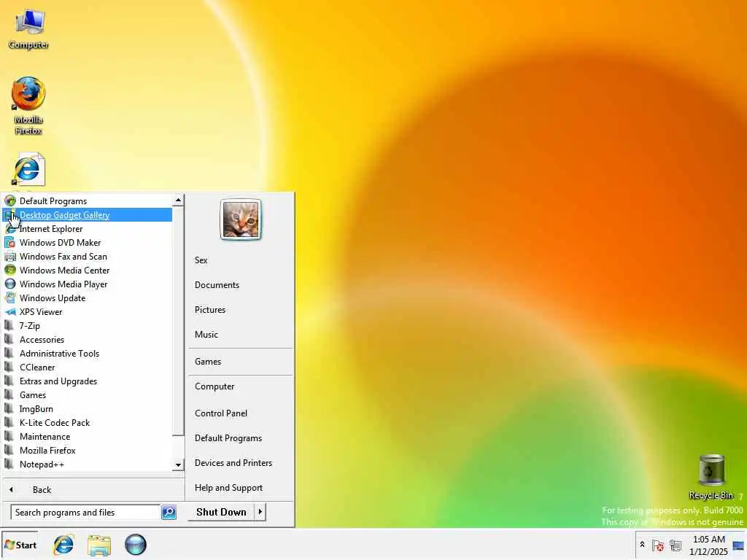The width and height of the screenshot is (747, 560).
Task: Click the Default Programs icon in programs list
Action: (x=10, y=201)
